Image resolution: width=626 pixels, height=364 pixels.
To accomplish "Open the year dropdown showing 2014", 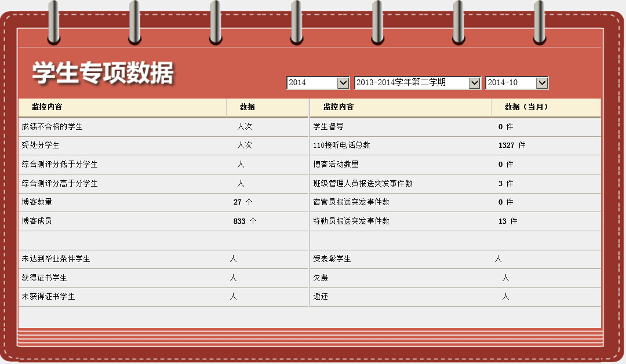I will click(318, 83).
